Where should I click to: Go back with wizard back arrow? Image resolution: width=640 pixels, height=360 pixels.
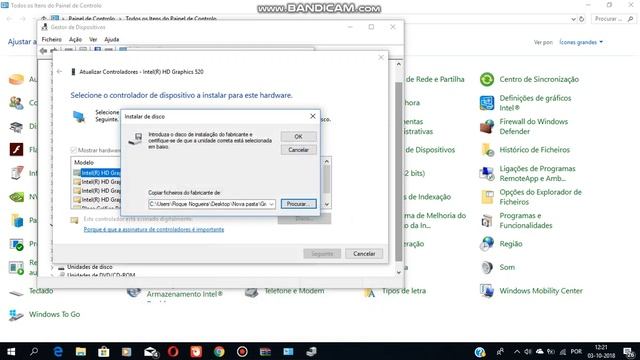pos(60,71)
